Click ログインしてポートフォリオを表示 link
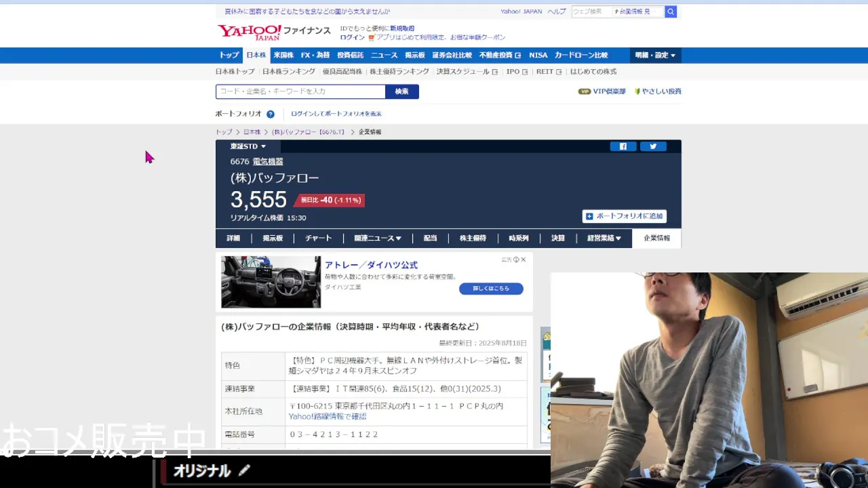 [x=336, y=114]
